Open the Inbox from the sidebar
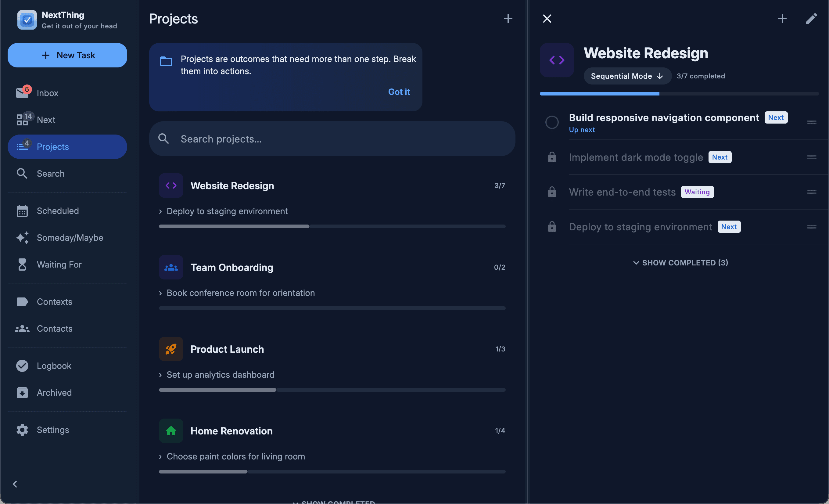 pos(47,93)
